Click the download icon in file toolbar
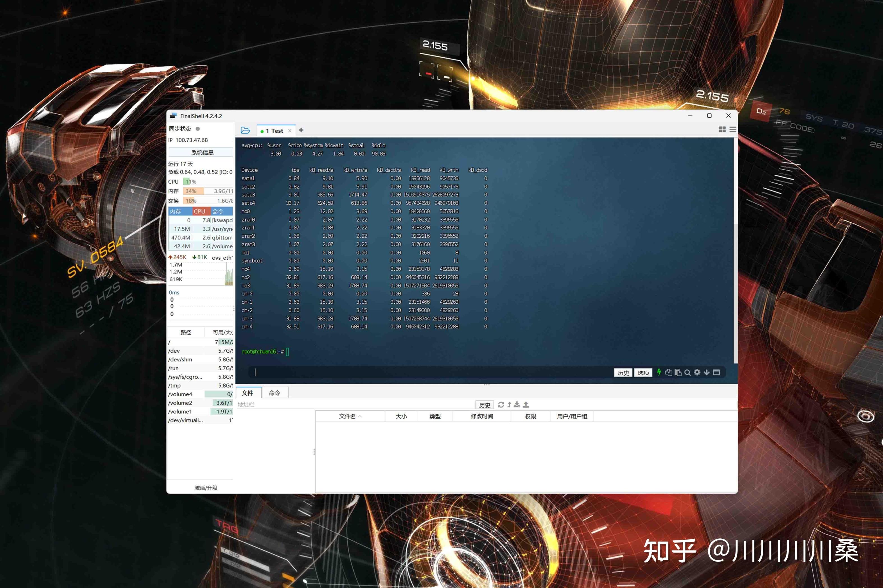 coord(517,405)
